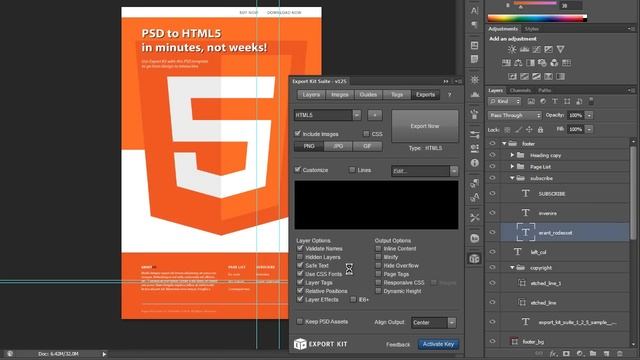Hide the footer_bg layer

493,341
